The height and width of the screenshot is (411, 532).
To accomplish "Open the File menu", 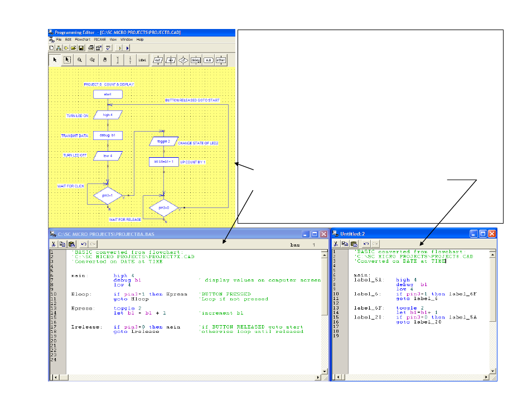I will [59, 40].
